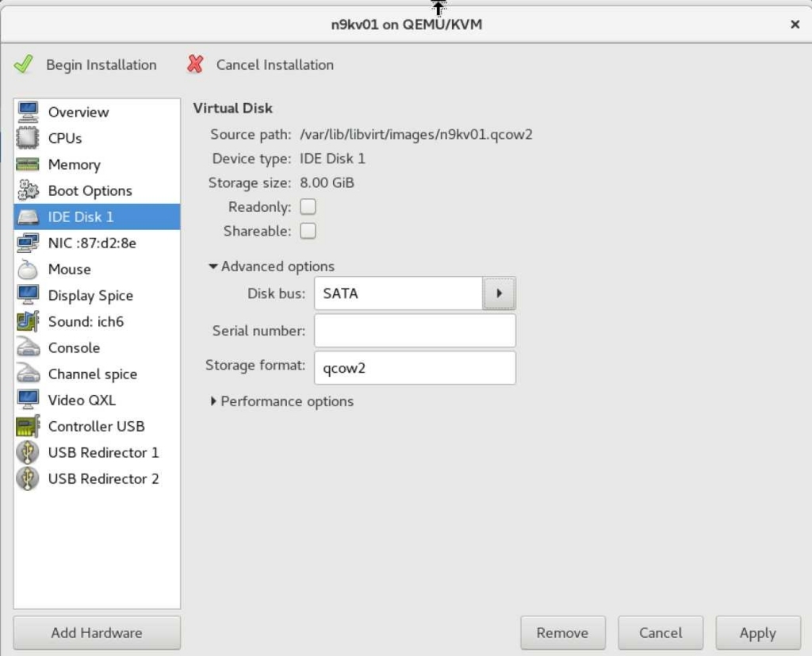Enable the Readonly checkbox
The image size is (812, 656).
308,207
